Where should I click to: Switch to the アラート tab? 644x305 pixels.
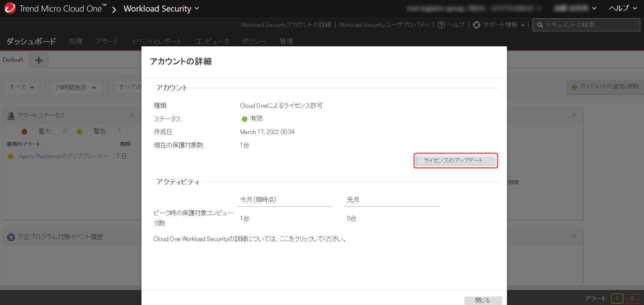[107, 41]
